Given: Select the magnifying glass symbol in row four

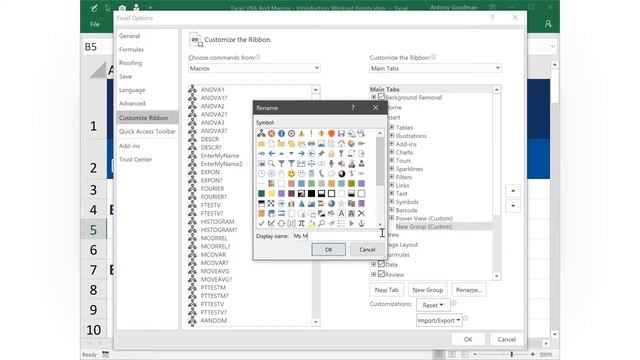Looking at the screenshot, I should point(271,164).
